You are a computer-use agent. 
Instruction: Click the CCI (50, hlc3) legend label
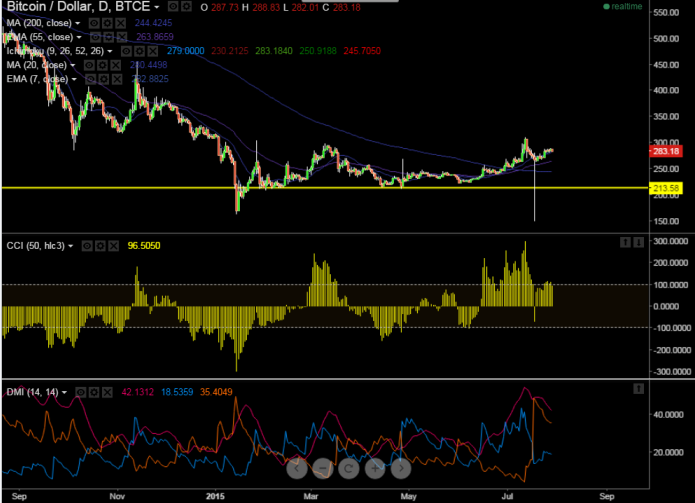[35, 246]
